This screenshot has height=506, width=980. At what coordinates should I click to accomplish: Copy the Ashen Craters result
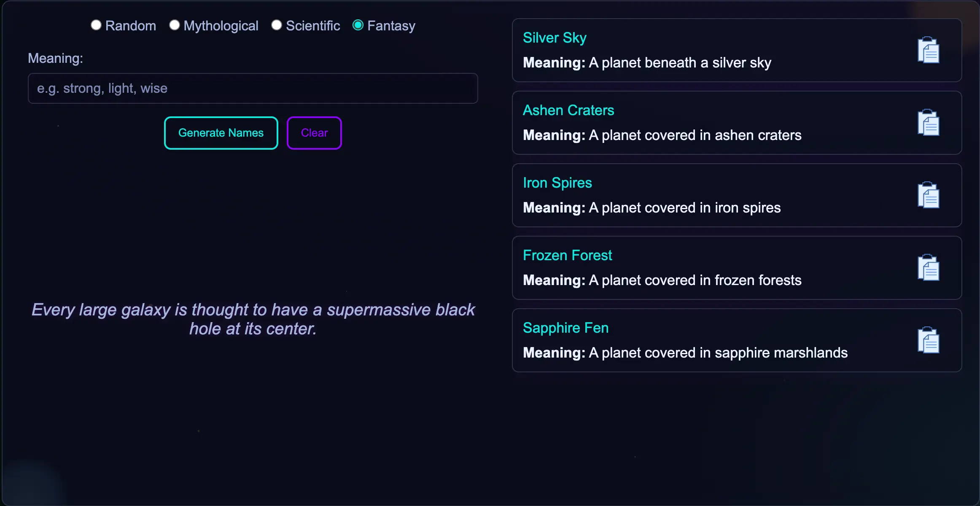tap(929, 123)
